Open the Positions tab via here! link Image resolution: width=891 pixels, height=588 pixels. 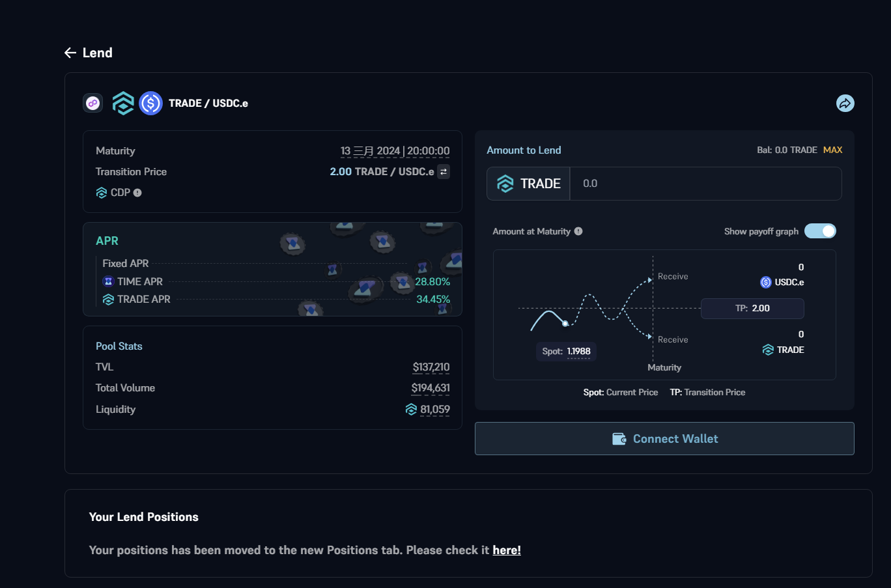tap(506, 550)
